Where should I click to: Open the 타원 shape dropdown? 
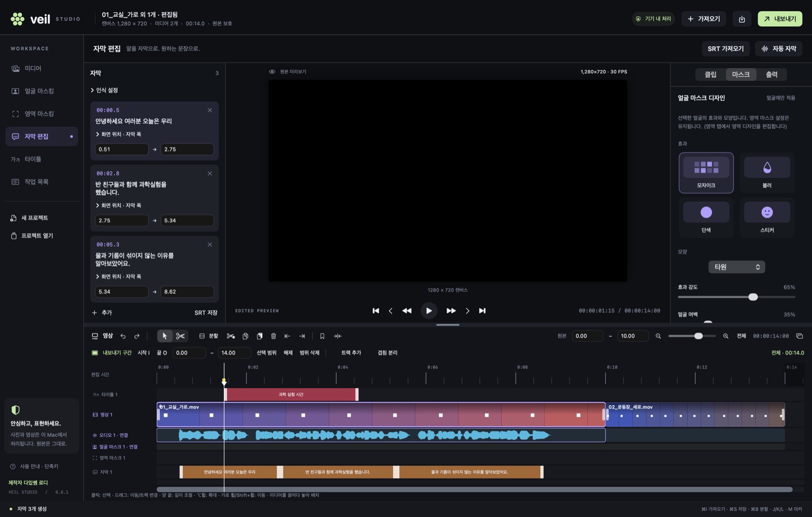click(x=736, y=267)
